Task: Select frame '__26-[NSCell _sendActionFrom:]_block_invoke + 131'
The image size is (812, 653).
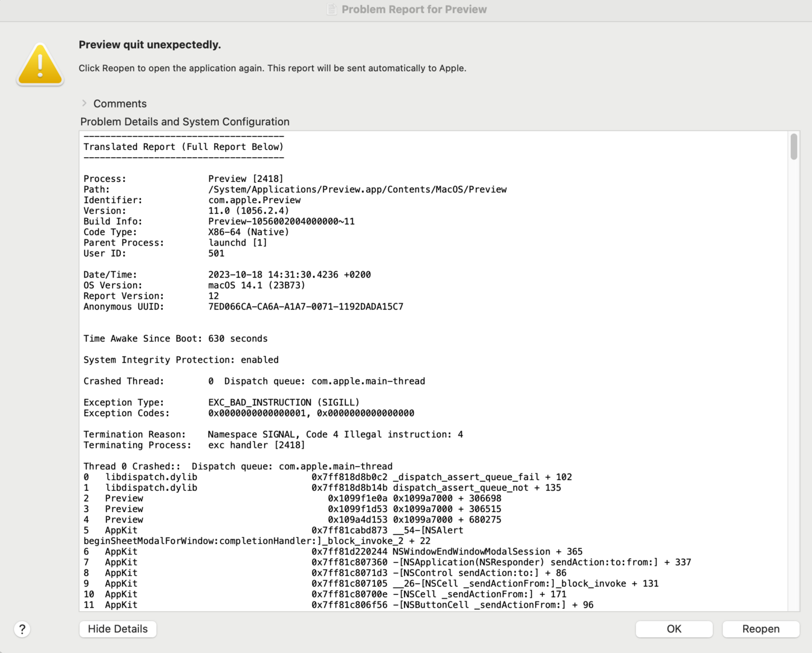Action: [526, 584]
